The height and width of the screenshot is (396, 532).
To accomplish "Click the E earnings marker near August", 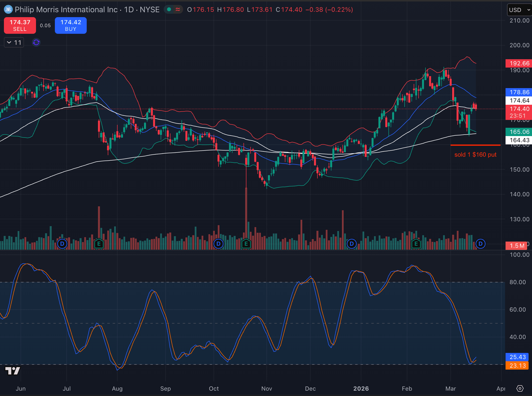I will point(99,244).
